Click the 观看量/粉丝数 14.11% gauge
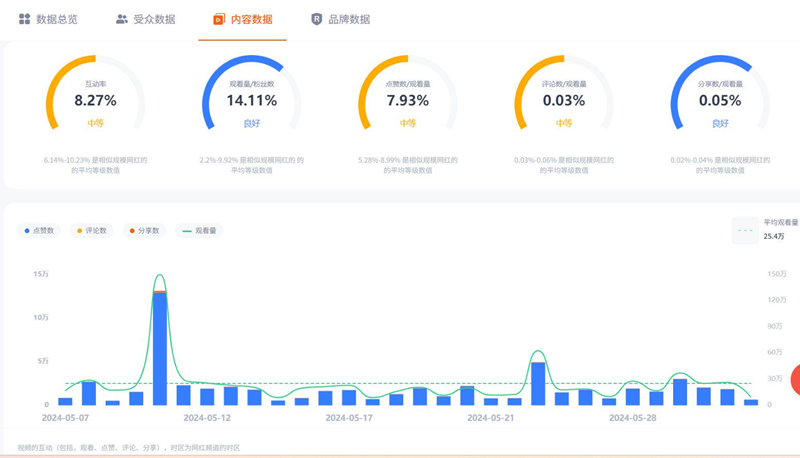 click(x=251, y=98)
